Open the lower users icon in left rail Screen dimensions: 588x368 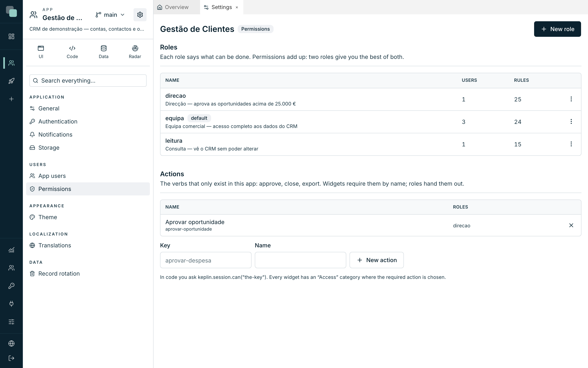click(x=11, y=268)
